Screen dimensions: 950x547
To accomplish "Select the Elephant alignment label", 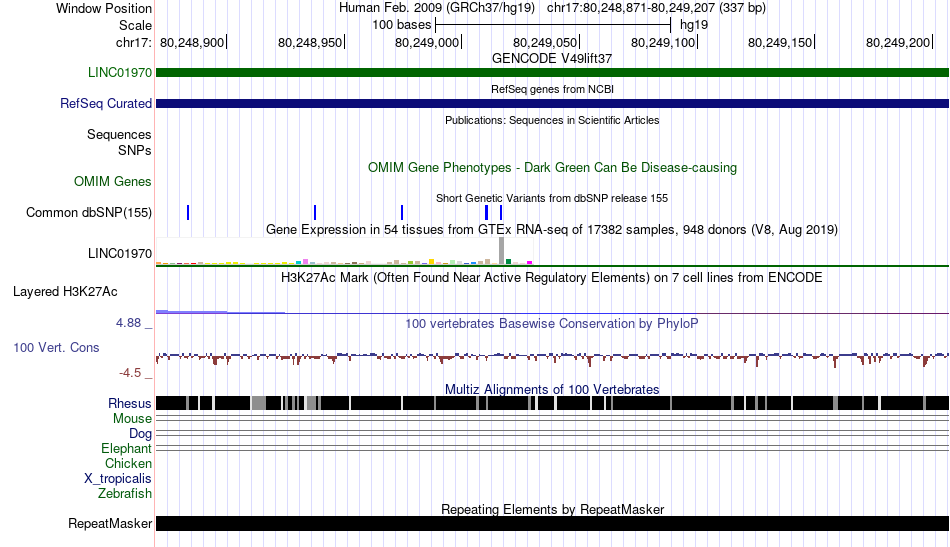I will coord(126,449).
